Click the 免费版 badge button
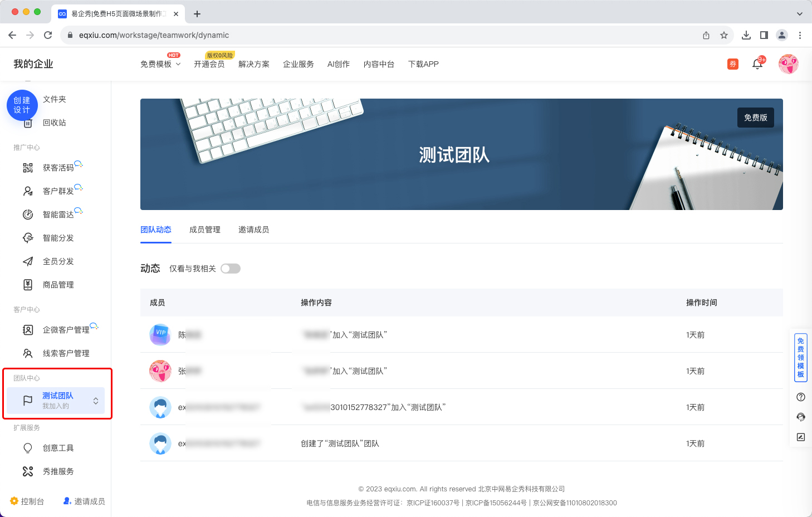Viewport: 812px width, 517px height. (x=756, y=118)
